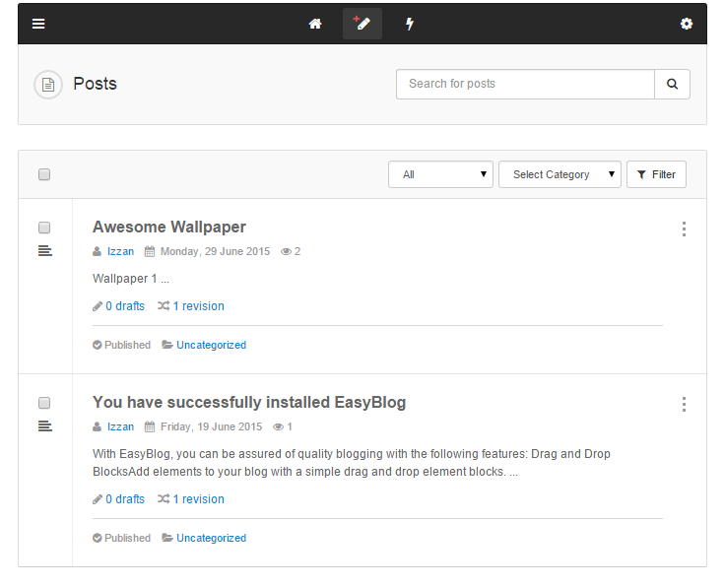Click author Izzan on Awesome Wallpaper

coord(120,251)
